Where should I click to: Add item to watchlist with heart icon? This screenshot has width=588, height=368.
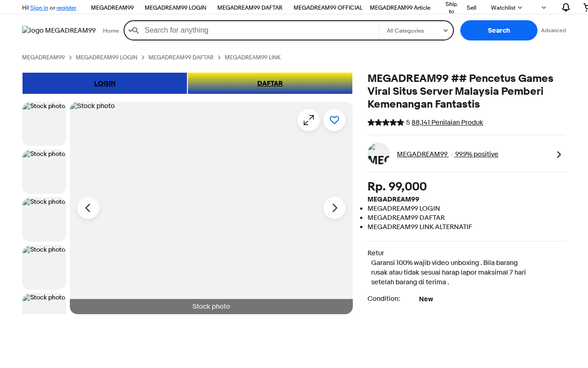click(x=334, y=120)
